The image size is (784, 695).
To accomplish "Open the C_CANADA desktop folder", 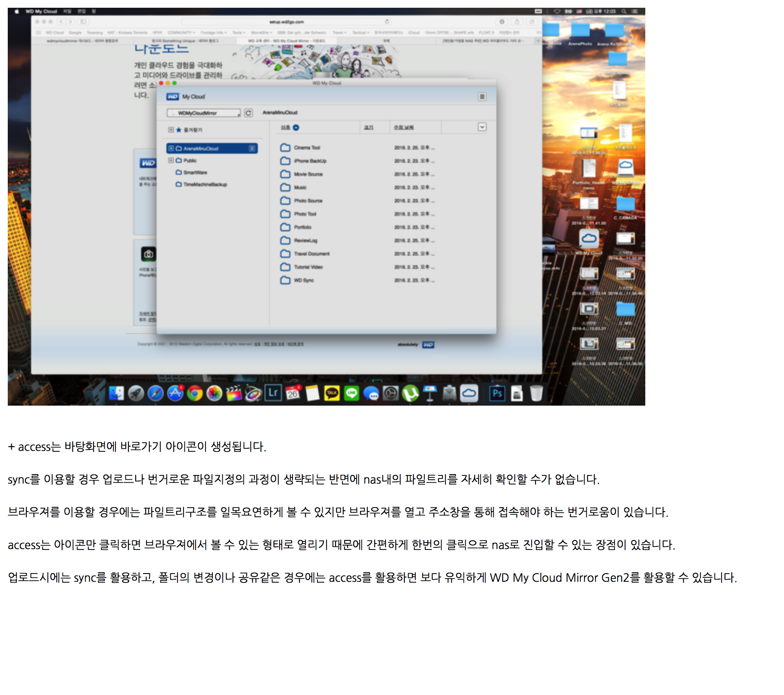I will (625, 203).
